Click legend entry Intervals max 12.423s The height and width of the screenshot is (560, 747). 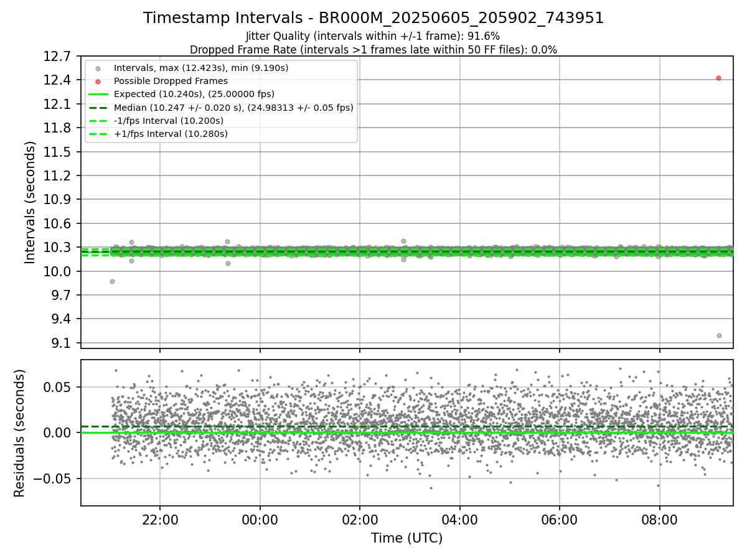click(x=200, y=68)
